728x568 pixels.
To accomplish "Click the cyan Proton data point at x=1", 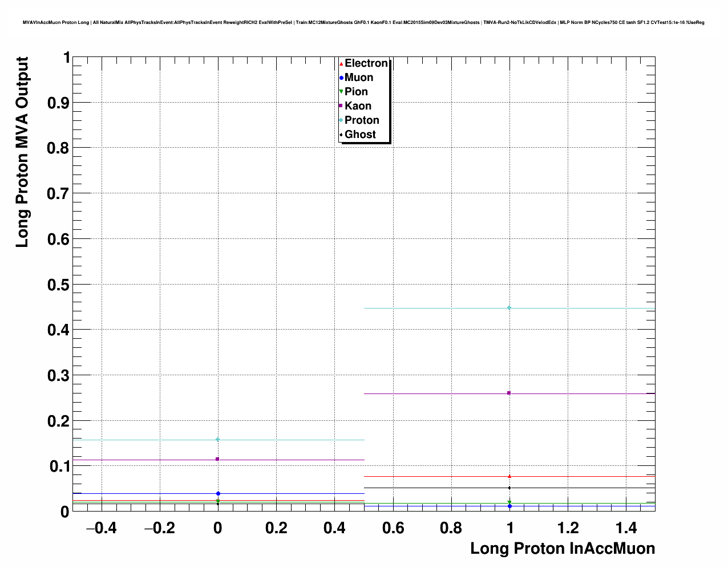I will point(509,308).
